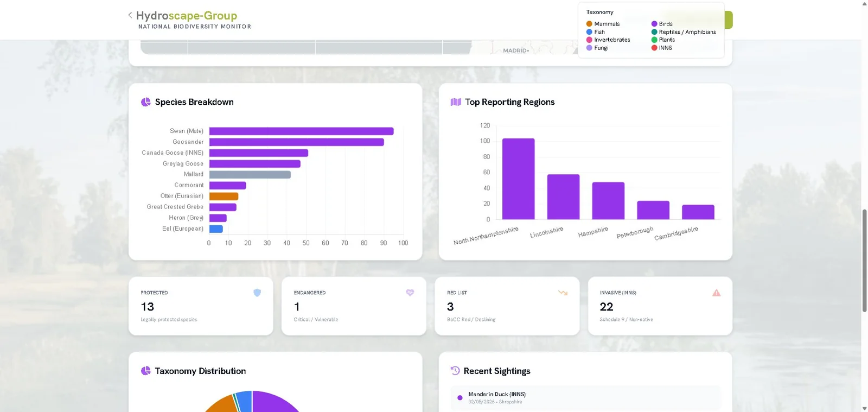
Task: Click the Recent Sightings history icon
Action: tap(455, 371)
